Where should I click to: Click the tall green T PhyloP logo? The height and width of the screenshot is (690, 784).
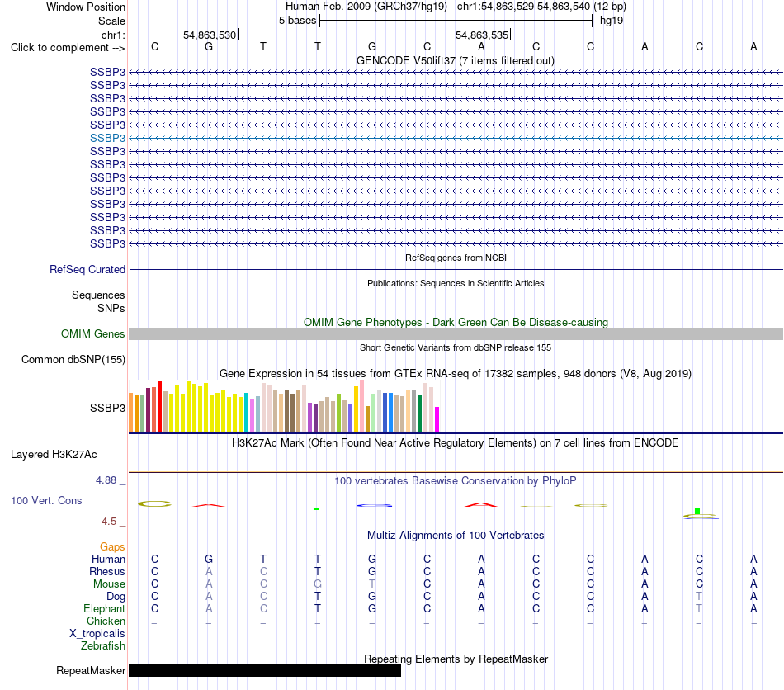(697, 511)
